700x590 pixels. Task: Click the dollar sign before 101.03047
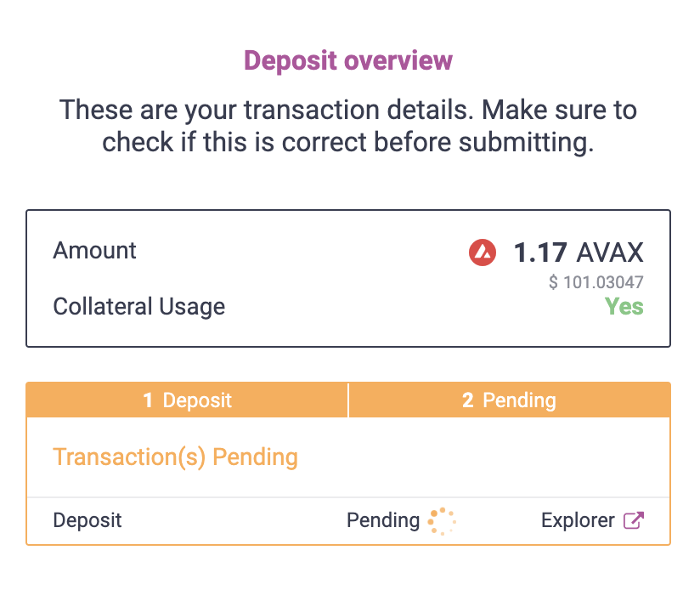point(553,282)
